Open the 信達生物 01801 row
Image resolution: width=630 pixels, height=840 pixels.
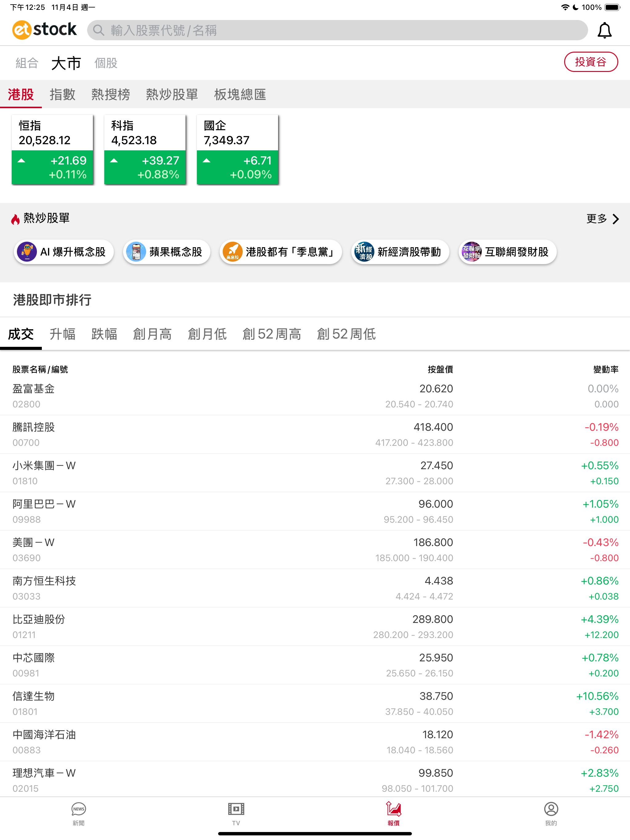(x=315, y=703)
